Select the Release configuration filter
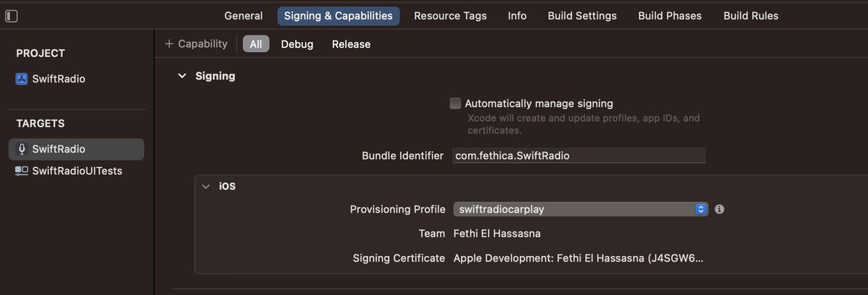 coord(351,44)
